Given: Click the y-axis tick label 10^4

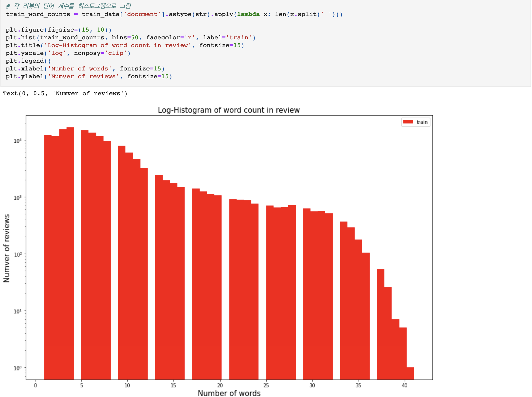Looking at the screenshot, I should [17, 141].
